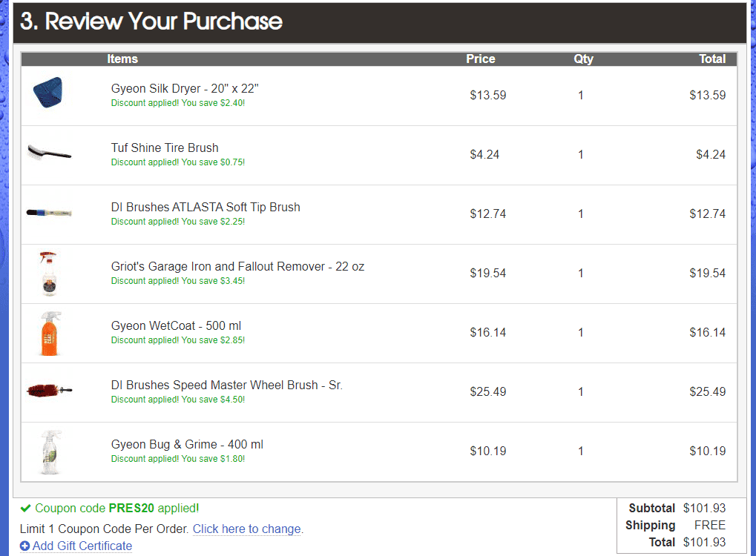Image resolution: width=756 pixels, height=556 pixels.
Task: Click the Tuf Shine Tire Brush image
Action: pos(49,153)
